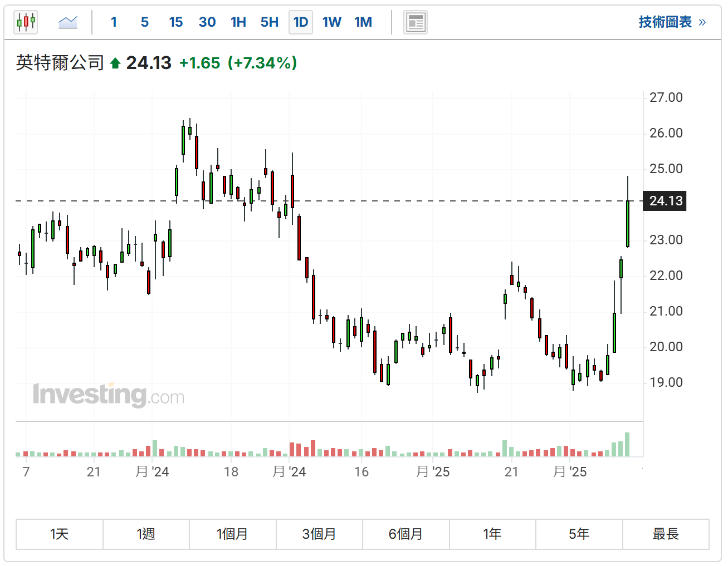Viewport: 728px width, 566px height.
Task: Show the 1天 range
Action: pos(60,534)
